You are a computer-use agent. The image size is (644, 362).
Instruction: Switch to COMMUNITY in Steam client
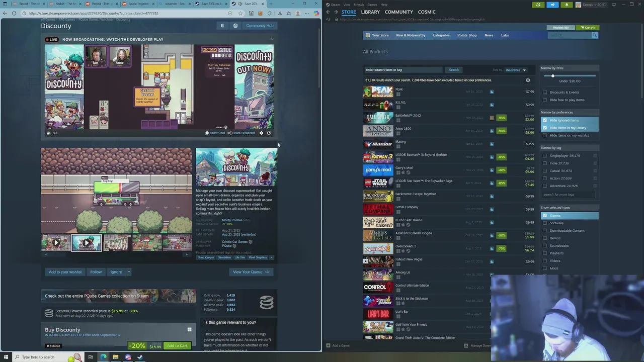399,12
